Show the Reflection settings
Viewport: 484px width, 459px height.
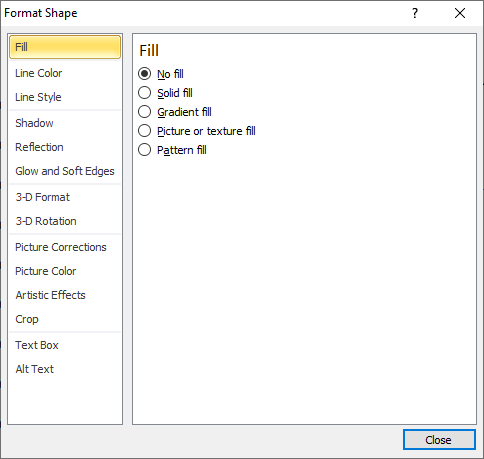click(65, 147)
